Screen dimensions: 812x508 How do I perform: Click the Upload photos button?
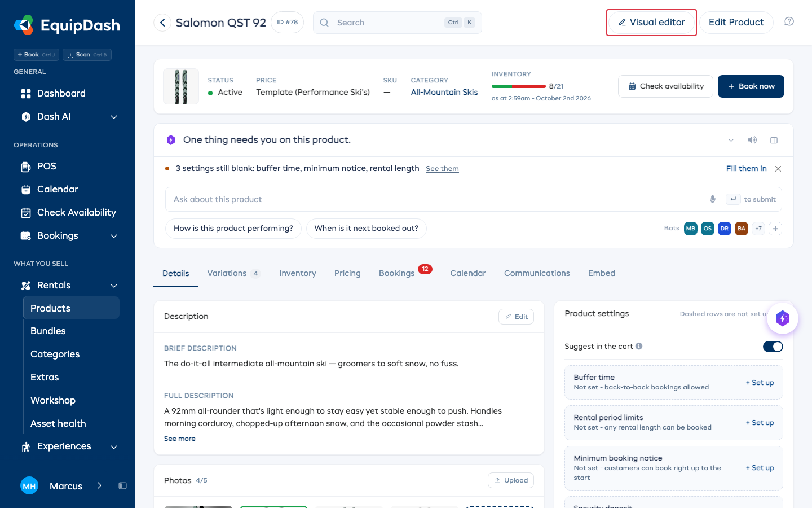click(511, 480)
